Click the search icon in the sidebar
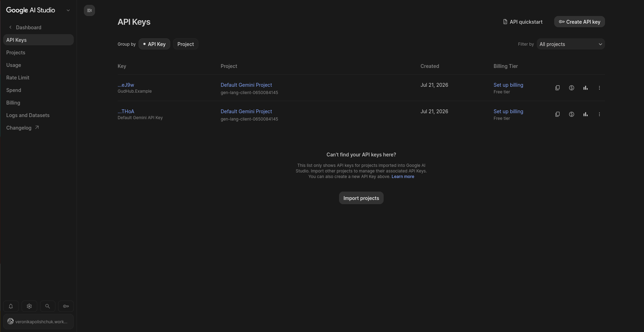This screenshot has width=644, height=332. point(48,306)
